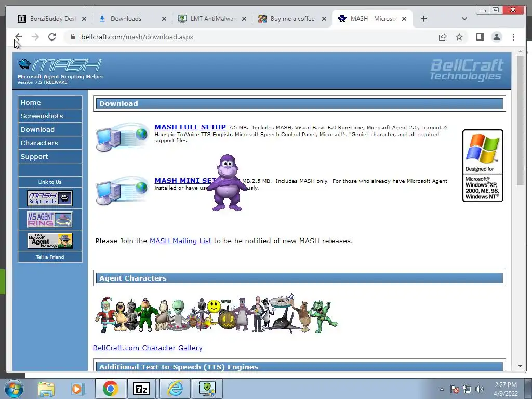This screenshot has height=399, width=532.
Task: Open 7-Zip from the taskbar
Action: click(x=141, y=389)
